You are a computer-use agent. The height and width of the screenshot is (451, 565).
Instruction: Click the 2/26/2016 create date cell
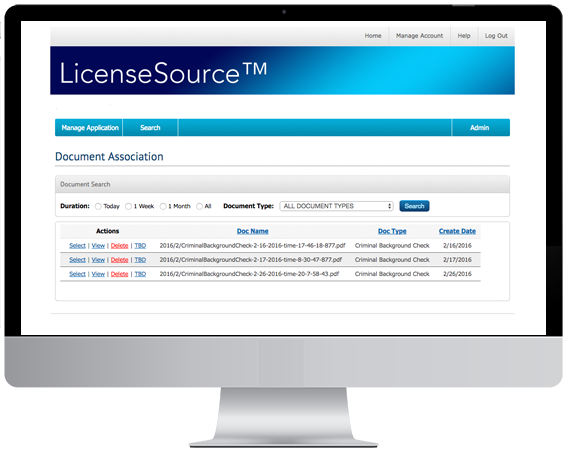(x=457, y=274)
